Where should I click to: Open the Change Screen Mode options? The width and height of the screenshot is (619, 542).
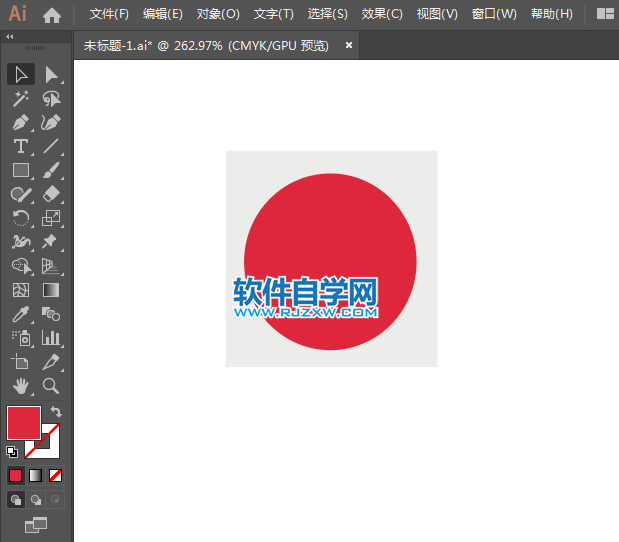pos(36,524)
